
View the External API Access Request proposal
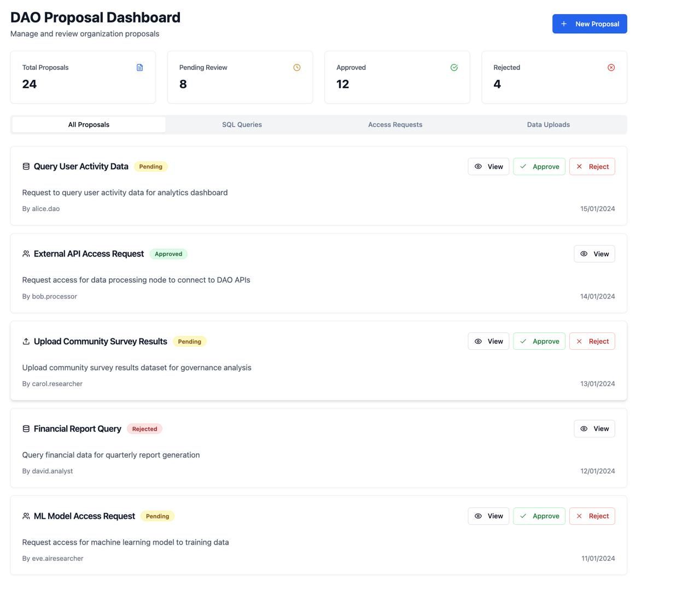coord(594,254)
